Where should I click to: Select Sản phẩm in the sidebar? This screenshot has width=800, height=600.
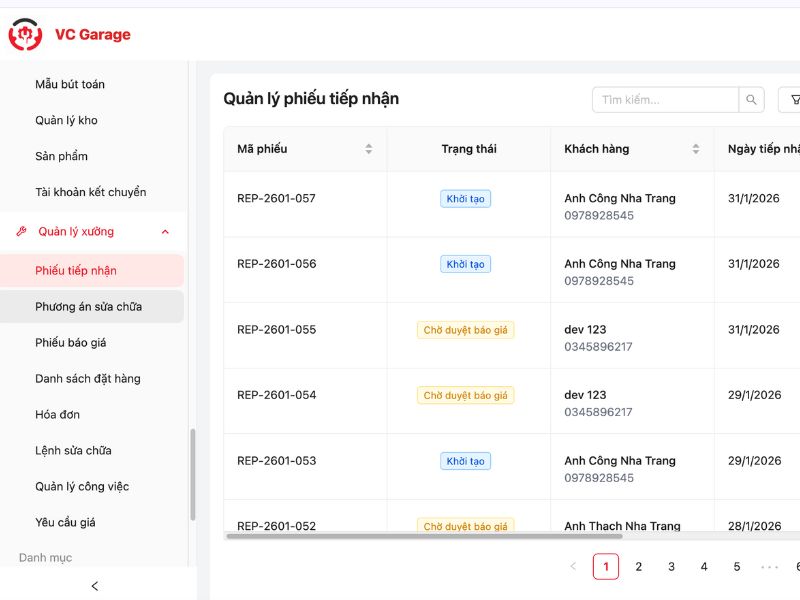pos(62,156)
